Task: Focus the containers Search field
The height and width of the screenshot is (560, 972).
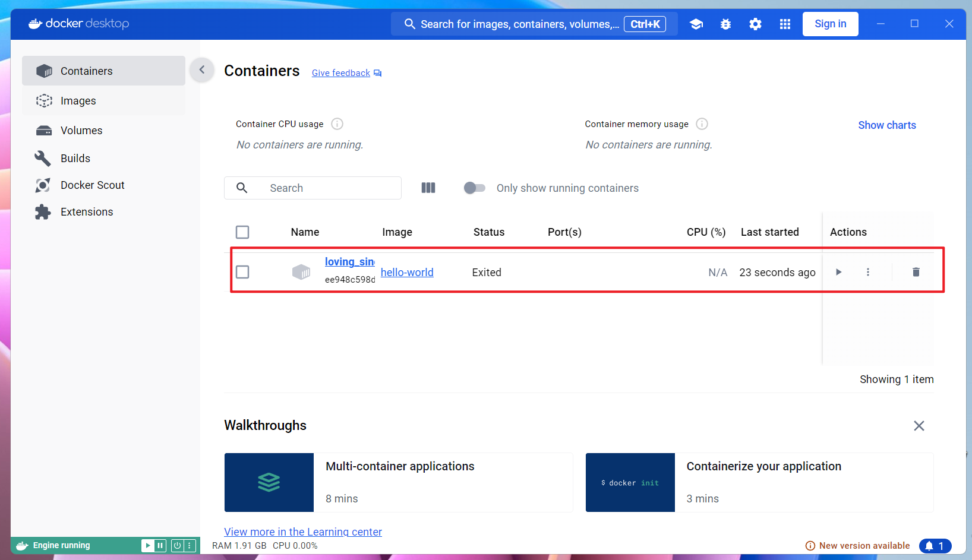Action: [x=313, y=188]
